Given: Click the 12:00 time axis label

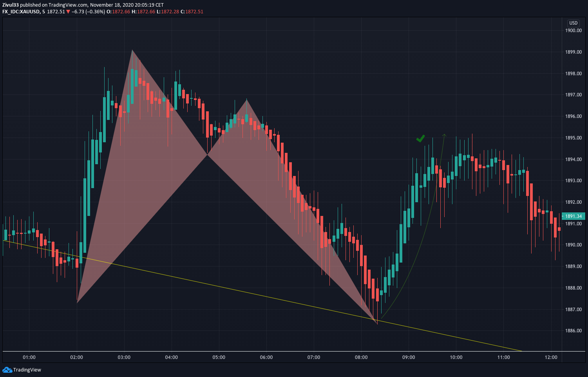Looking at the screenshot, I should (551, 357).
